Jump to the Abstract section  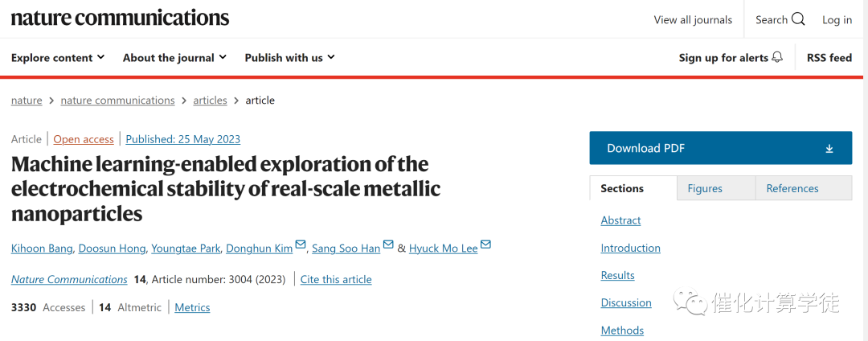tap(620, 220)
